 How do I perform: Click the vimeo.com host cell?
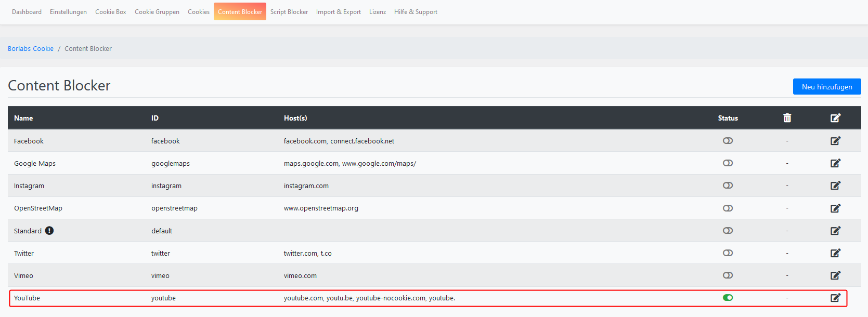tap(300, 275)
